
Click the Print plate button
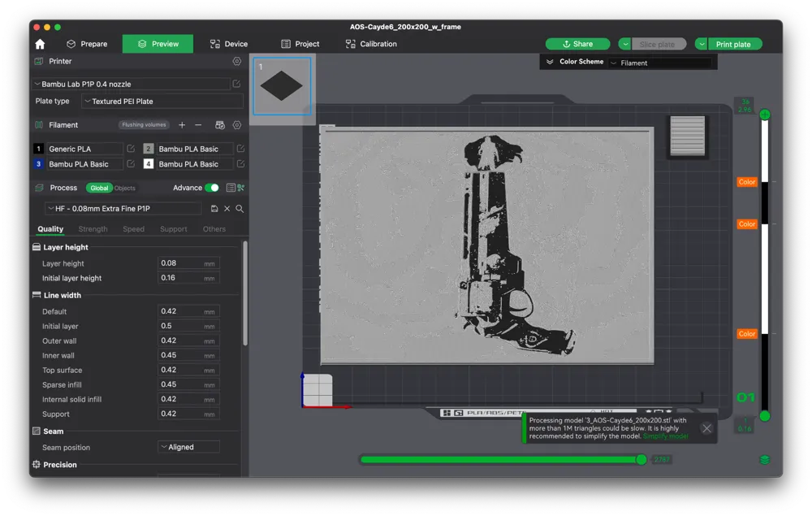(x=733, y=44)
